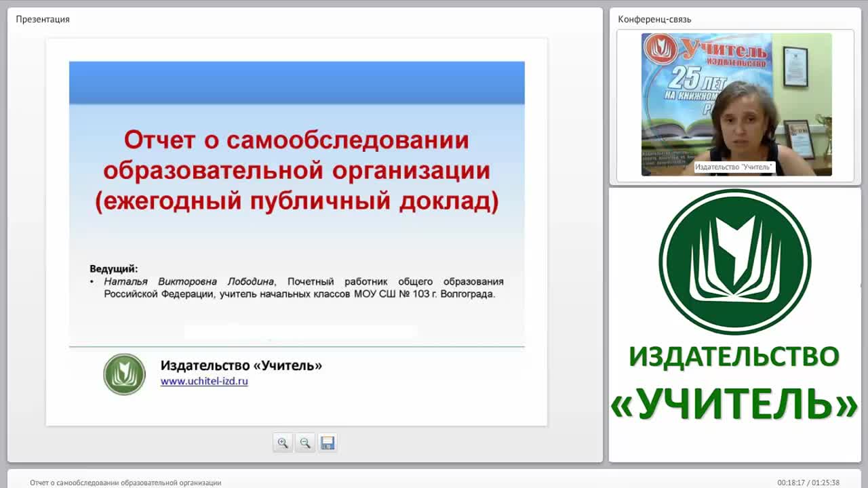Click the Издательство "Учитель" video caption
This screenshot has width=868, height=488.
point(734,167)
